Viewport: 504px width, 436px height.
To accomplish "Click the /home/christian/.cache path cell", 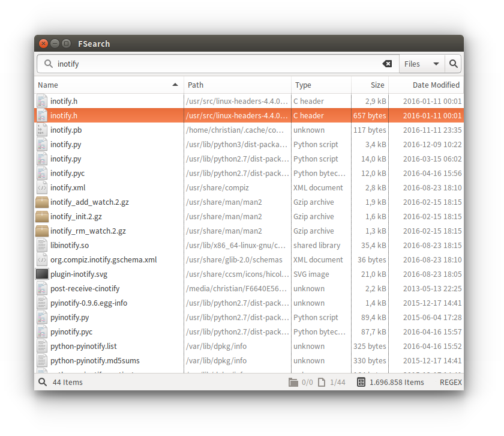I will [235, 130].
